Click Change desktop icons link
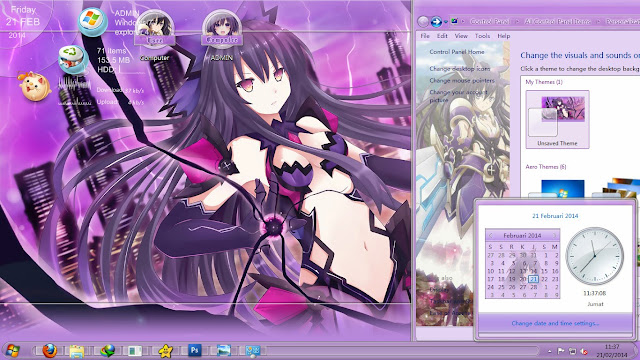 pos(460,69)
